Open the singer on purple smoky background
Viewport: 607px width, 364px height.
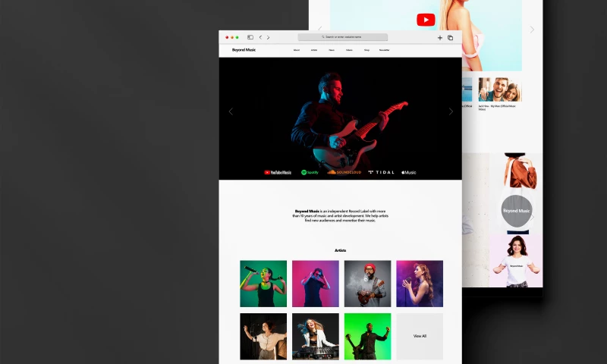[x=420, y=284]
